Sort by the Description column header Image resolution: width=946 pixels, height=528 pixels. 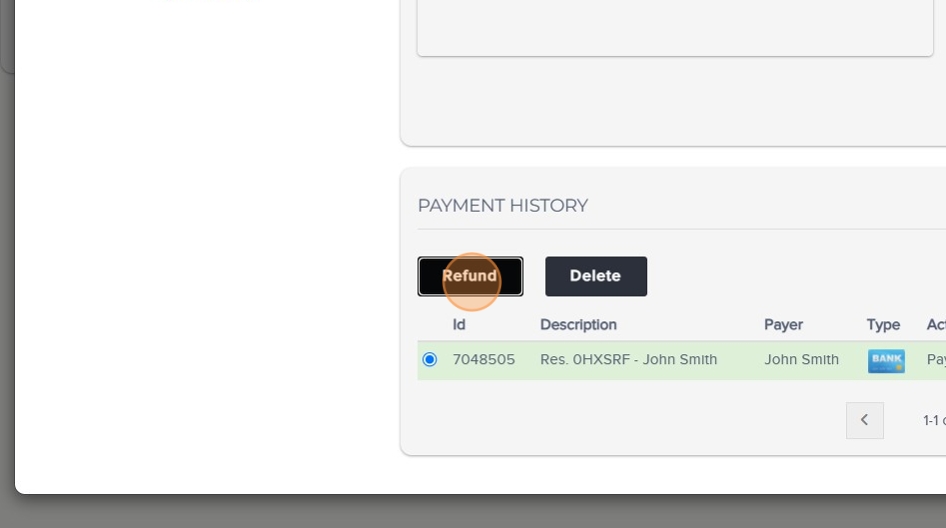(x=578, y=325)
